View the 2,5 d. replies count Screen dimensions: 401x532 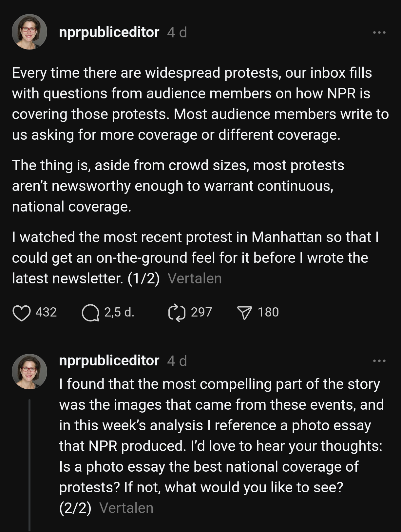pyautogui.click(x=119, y=312)
